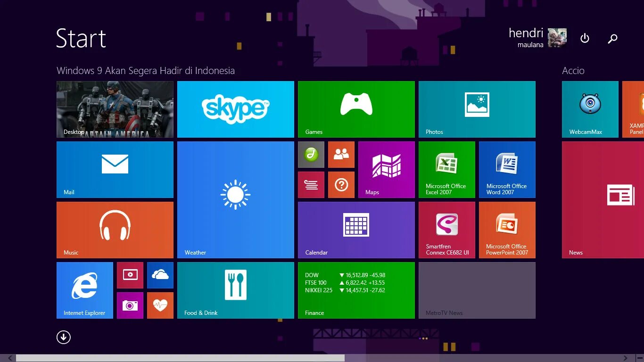Expand the Apps view with the down arrow
Screen dimensions: 644x362
coord(63,337)
